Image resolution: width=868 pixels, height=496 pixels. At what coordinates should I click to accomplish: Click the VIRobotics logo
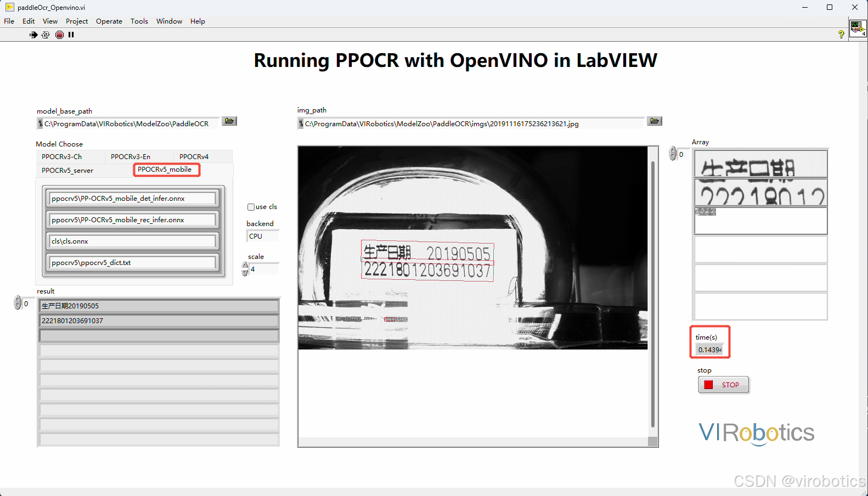click(x=756, y=433)
